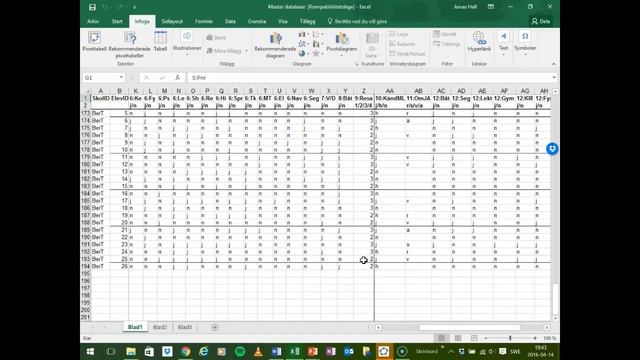Screen dimensions: 640x360
Task: Add a new sheet with plus button
Action: [215, 327]
